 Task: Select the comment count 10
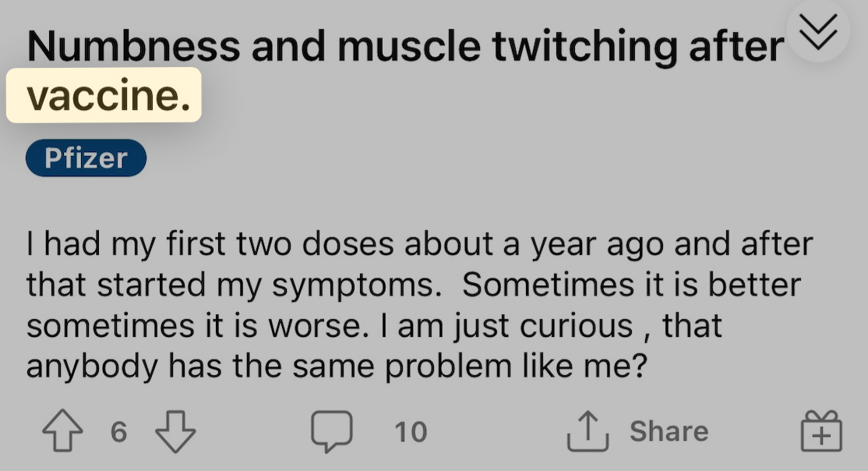(x=411, y=432)
